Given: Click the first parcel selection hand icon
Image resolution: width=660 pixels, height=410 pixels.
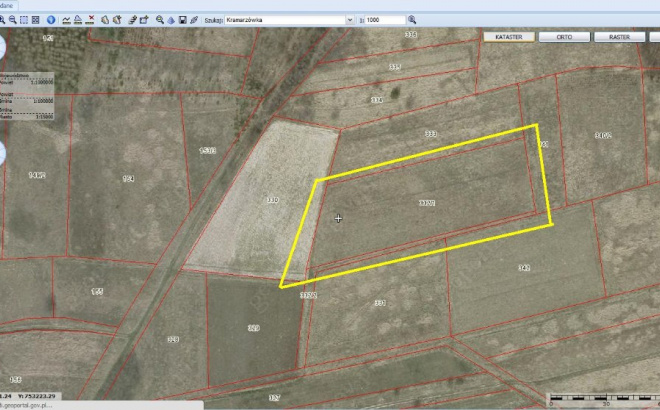Looking at the screenshot, I should pos(105,20).
